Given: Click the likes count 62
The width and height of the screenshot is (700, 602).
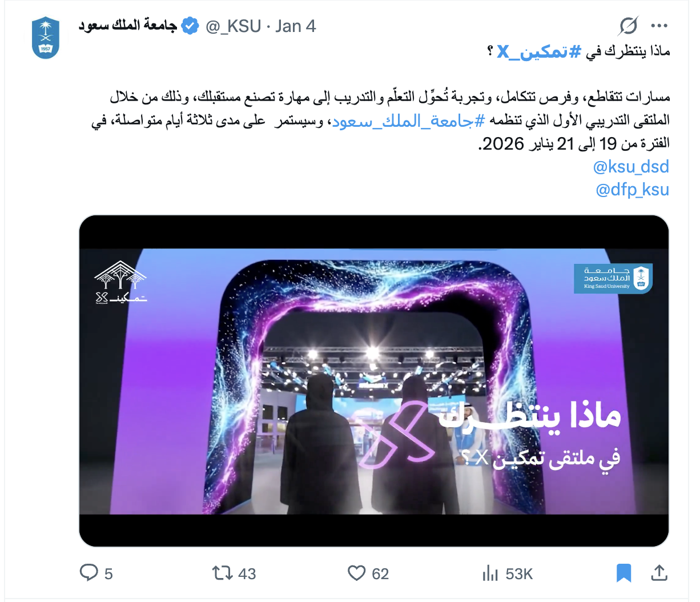Looking at the screenshot, I should coord(380,573).
